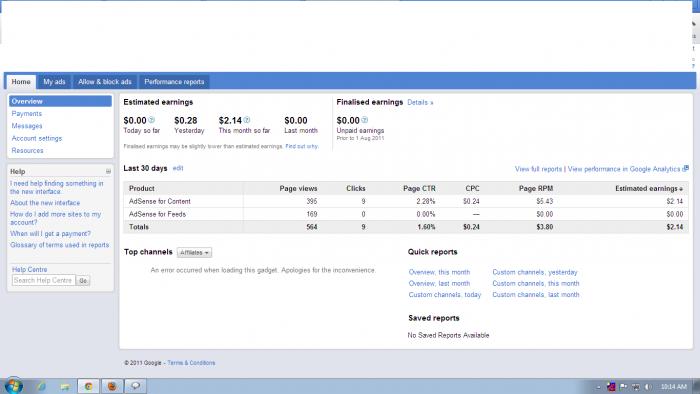Open Firefox from the taskbar

coord(112,386)
